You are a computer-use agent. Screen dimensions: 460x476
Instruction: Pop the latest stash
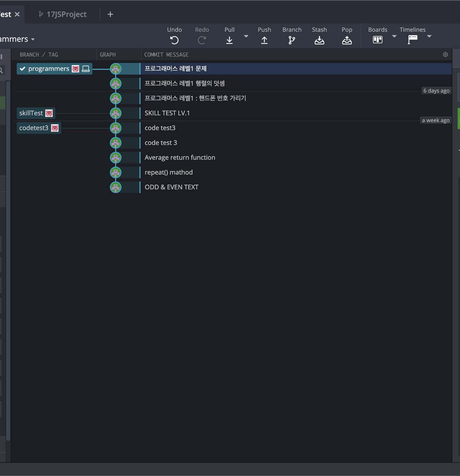click(347, 40)
